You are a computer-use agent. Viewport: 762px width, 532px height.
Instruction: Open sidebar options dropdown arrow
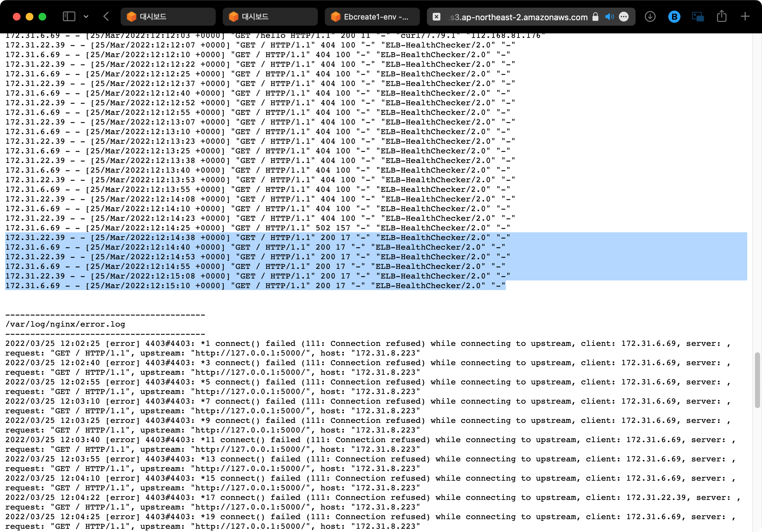[x=86, y=17]
